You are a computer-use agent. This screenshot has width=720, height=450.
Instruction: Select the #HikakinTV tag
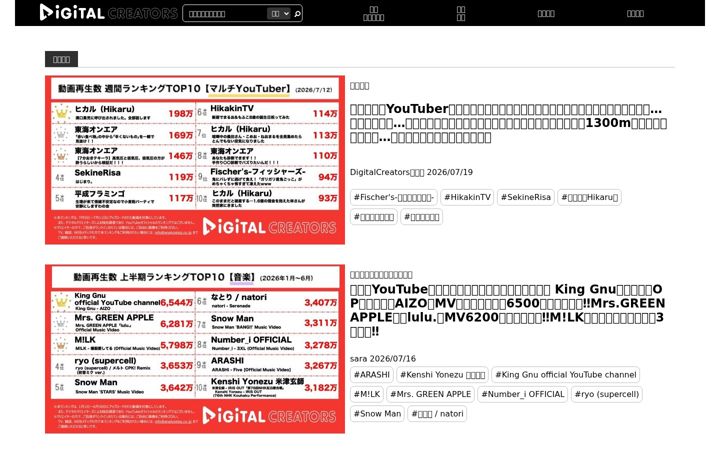[467, 197]
